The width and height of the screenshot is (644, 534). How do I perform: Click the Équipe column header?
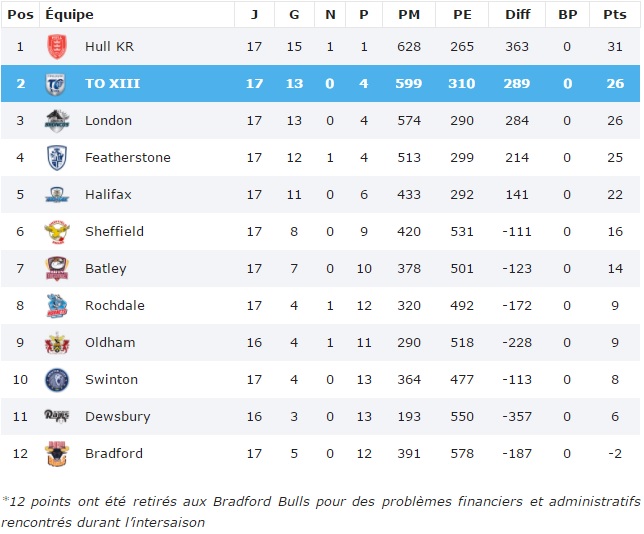pos(69,14)
